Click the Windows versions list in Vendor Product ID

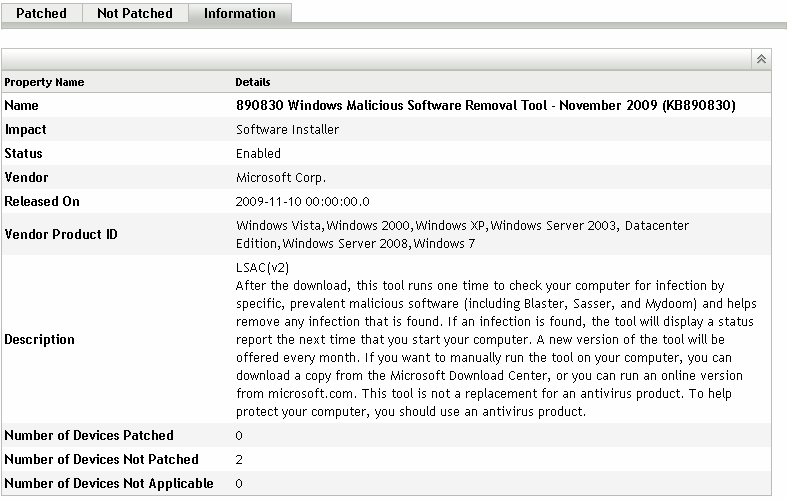click(x=462, y=234)
